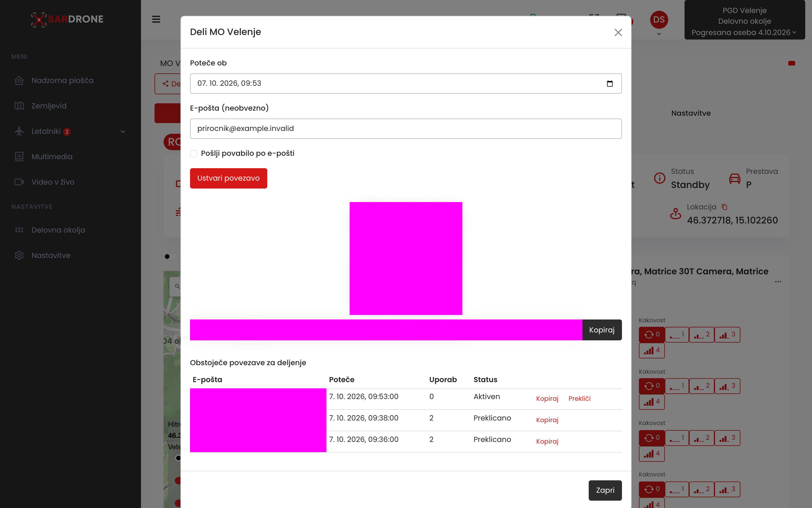Copy location with the Lokacija copy icon
The image size is (812, 508).
(724, 207)
